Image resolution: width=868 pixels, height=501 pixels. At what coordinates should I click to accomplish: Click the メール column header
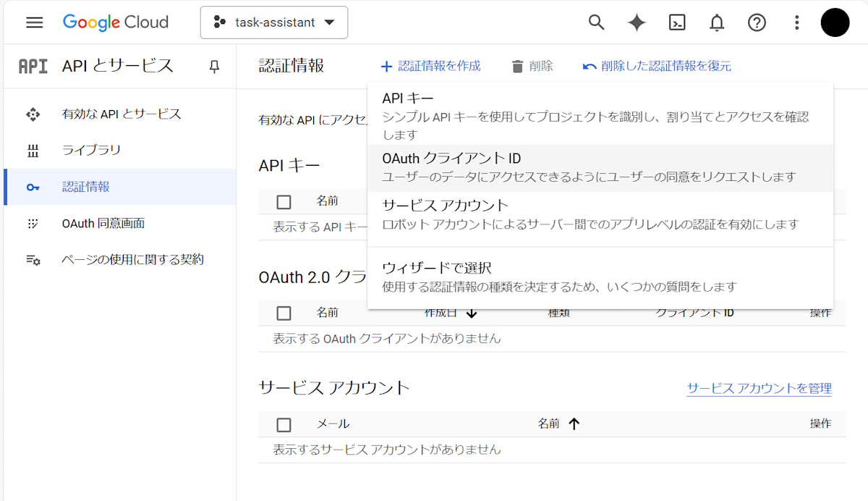[333, 424]
